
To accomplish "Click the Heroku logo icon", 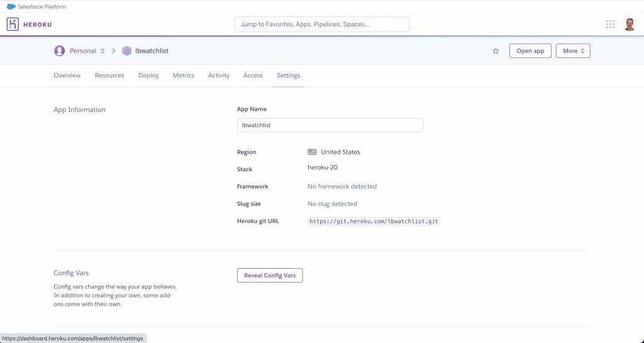I will [x=13, y=25].
